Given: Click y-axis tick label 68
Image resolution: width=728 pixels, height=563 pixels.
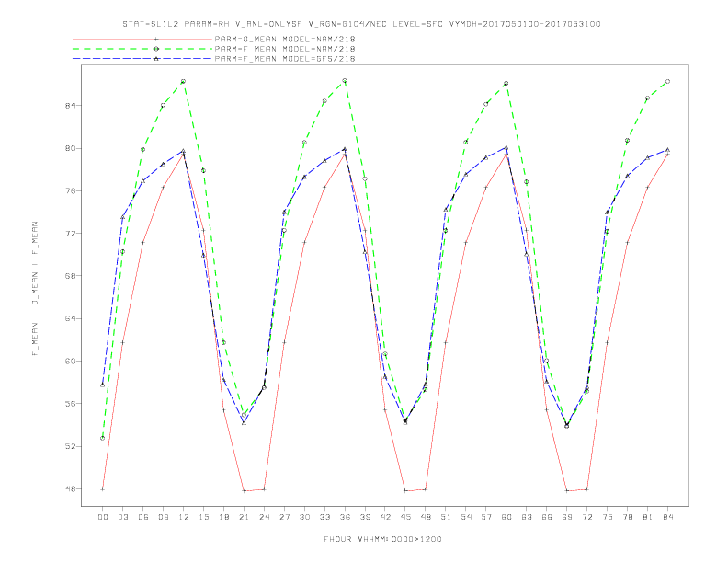Looking at the screenshot, I should point(70,276).
